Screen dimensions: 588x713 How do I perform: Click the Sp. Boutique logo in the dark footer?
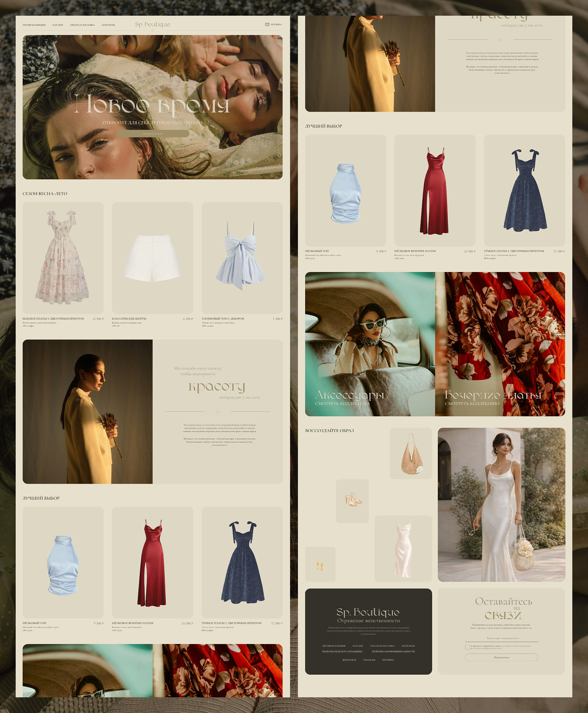pos(368,612)
